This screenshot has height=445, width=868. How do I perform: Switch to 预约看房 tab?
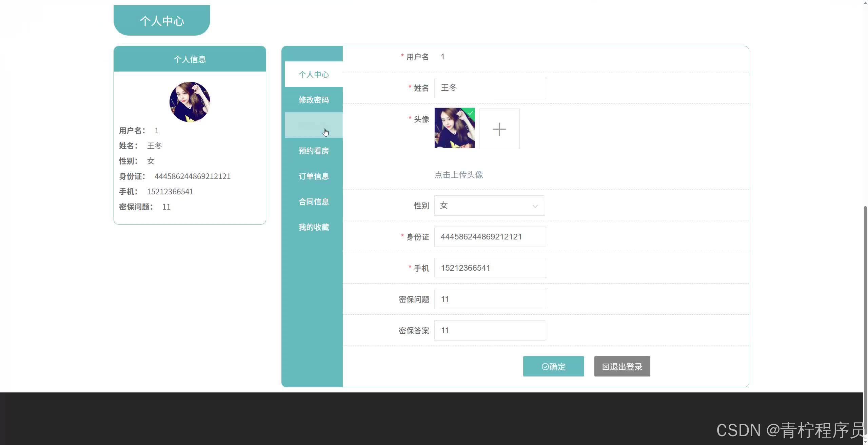pyautogui.click(x=314, y=151)
